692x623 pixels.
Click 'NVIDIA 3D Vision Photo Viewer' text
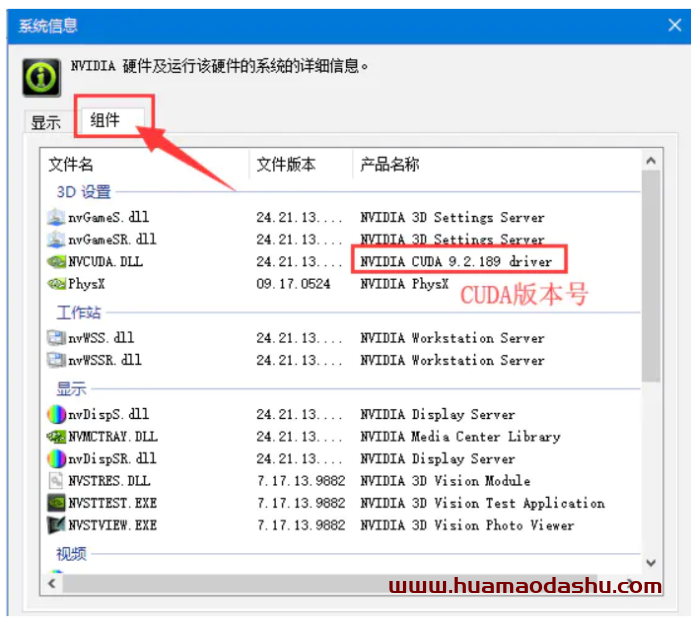[x=467, y=525]
